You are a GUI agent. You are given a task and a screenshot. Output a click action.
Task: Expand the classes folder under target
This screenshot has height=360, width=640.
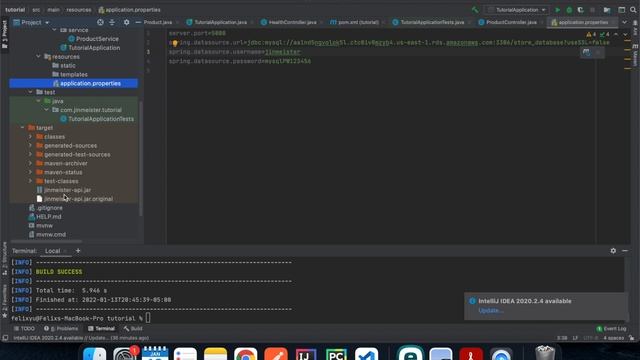(x=30, y=136)
